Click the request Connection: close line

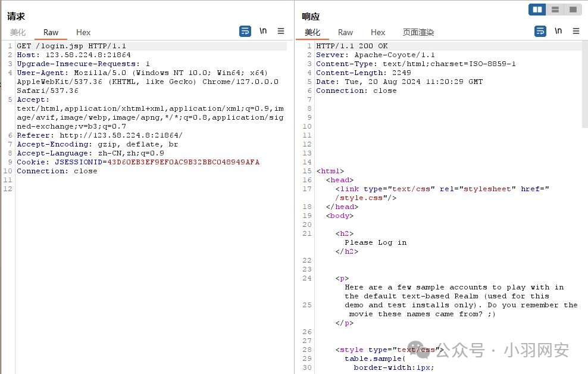[x=57, y=172]
